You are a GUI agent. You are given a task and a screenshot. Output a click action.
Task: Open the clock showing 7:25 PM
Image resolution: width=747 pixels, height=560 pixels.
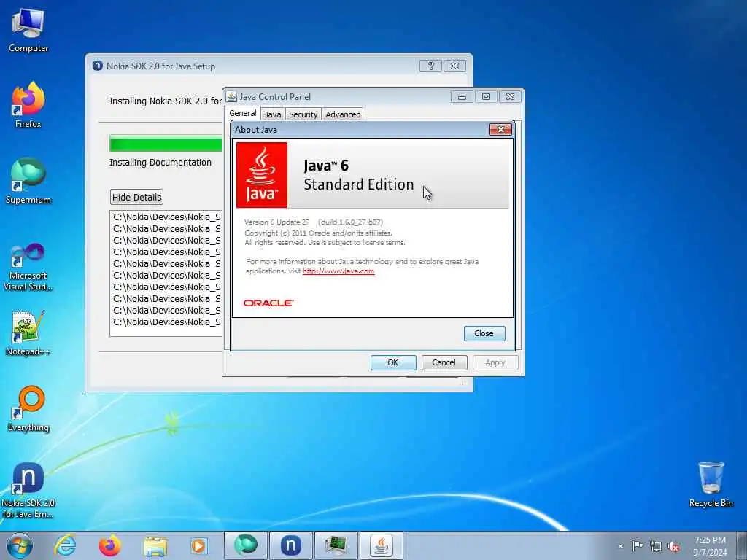(710, 546)
